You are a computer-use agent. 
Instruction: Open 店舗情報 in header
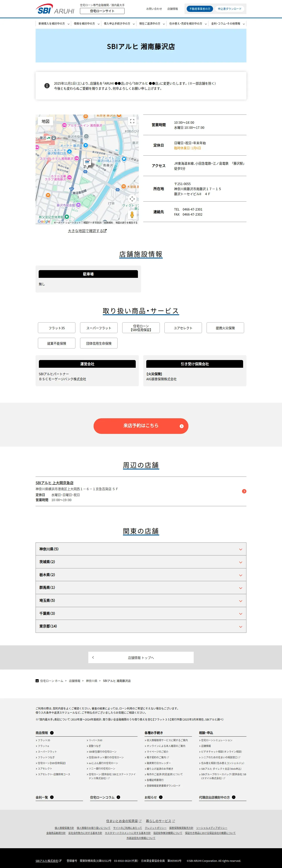(173, 9)
